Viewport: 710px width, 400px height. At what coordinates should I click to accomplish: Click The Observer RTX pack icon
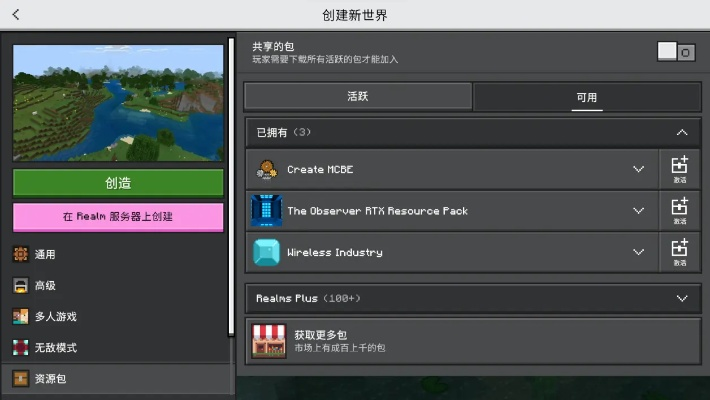click(x=267, y=211)
